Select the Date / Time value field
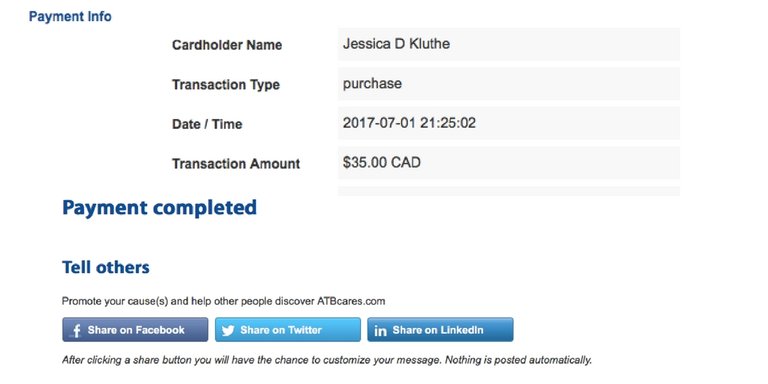 pyautogui.click(x=509, y=123)
